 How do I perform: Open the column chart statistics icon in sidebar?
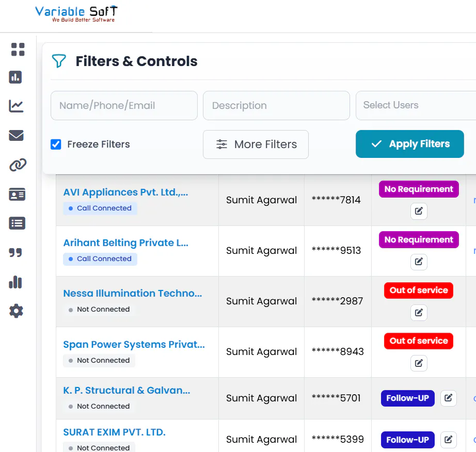click(x=15, y=282)
